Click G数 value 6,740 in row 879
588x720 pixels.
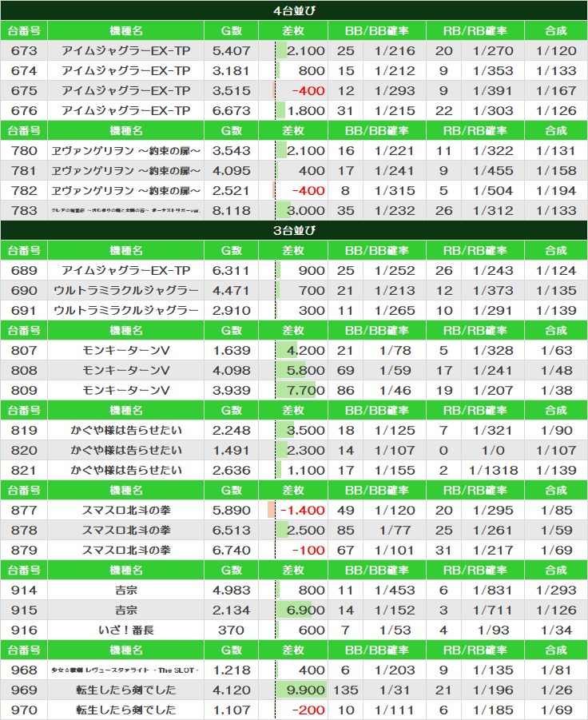(232, 550)
